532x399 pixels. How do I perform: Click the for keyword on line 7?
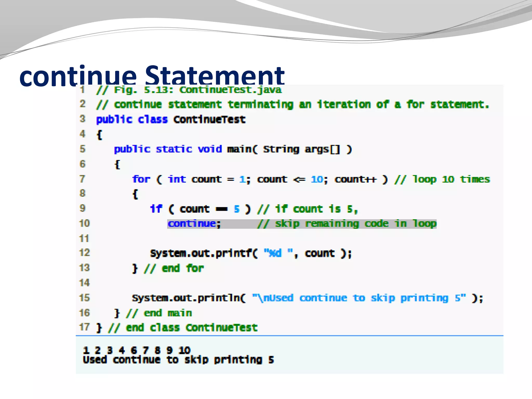coord(141,179)
